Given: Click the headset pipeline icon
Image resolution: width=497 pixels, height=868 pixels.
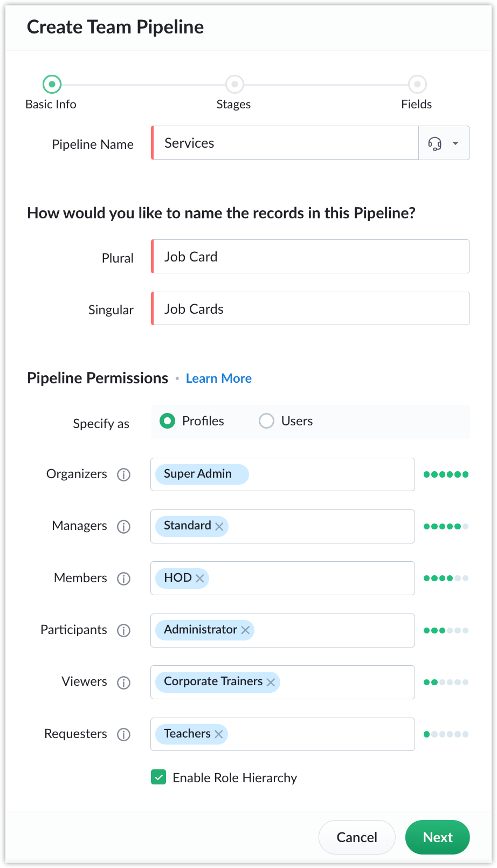Looking at the screenshot, I should 434,143.
